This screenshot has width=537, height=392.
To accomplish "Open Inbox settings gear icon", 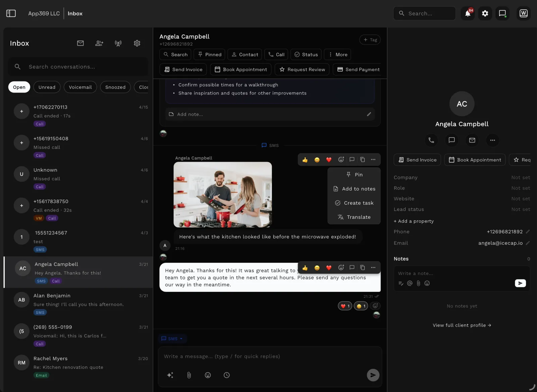I will pos(137,43).
